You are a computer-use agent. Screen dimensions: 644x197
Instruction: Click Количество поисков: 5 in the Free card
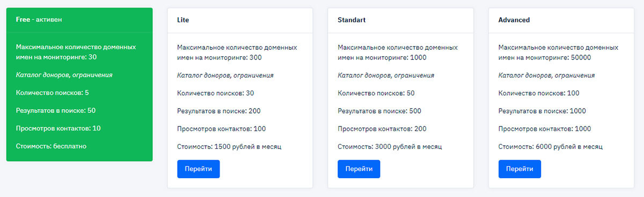[x=53, y=93]
